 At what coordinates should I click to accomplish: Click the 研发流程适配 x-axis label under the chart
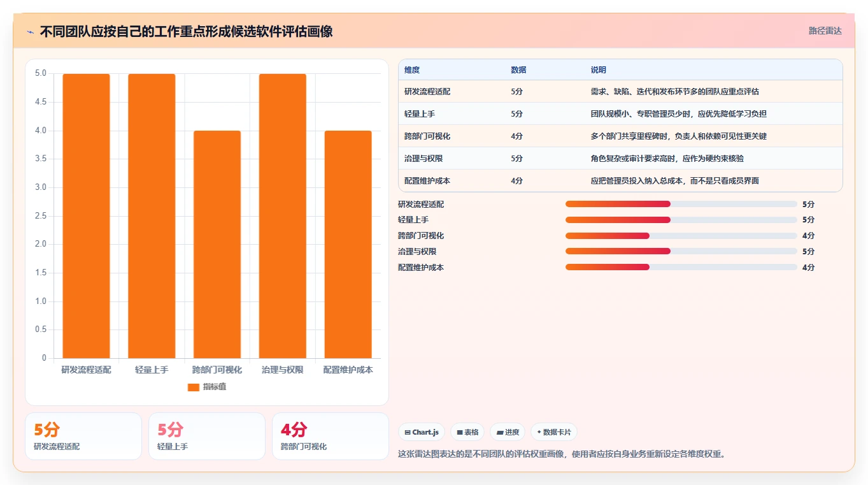86,370
